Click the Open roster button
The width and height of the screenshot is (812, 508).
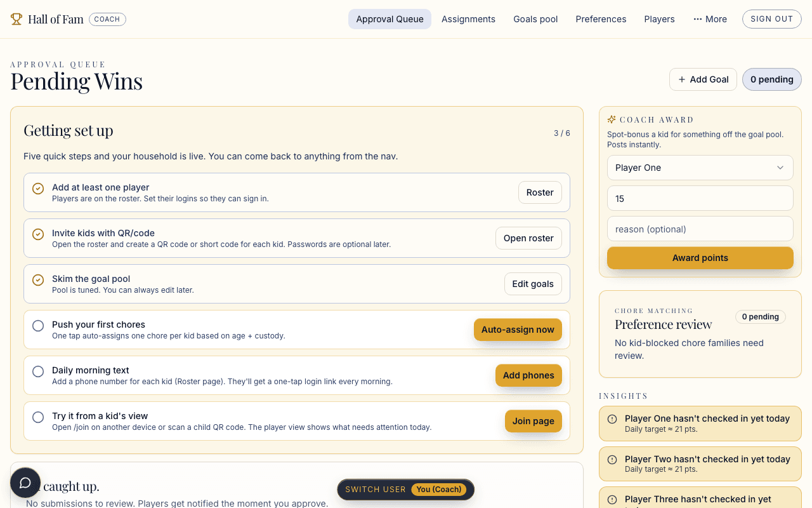[x=528, y=238]
